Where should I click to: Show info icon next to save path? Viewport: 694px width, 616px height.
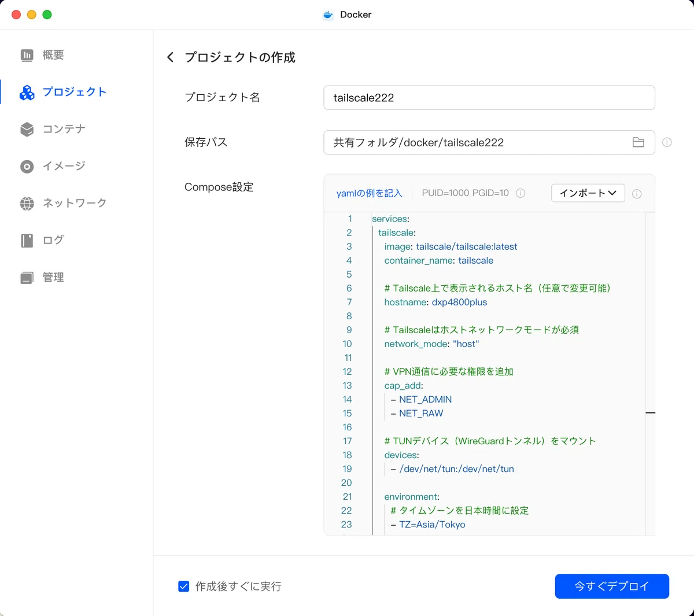tap(667, 142)
